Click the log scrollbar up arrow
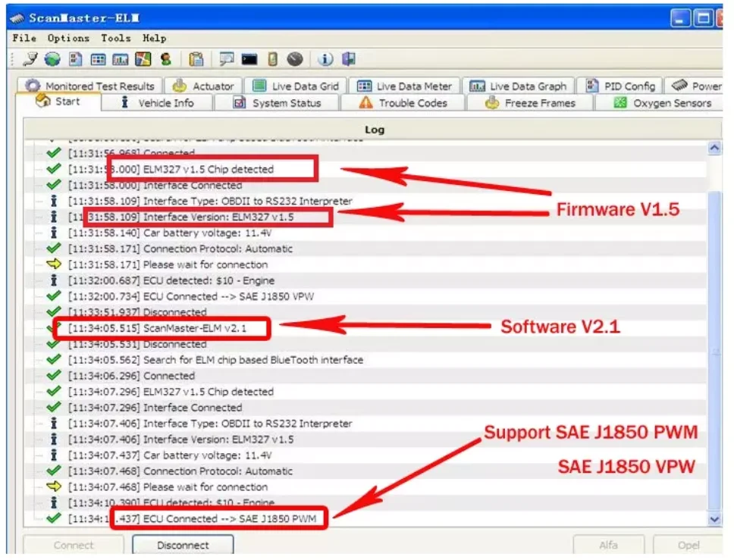734x560 pixels. [x=714, y=149]
